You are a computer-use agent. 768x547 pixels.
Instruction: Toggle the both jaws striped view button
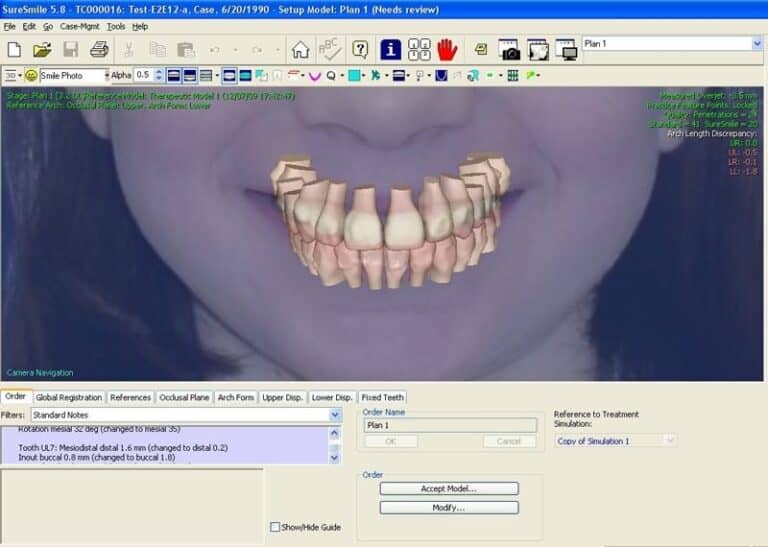click(x=206, y=75)
